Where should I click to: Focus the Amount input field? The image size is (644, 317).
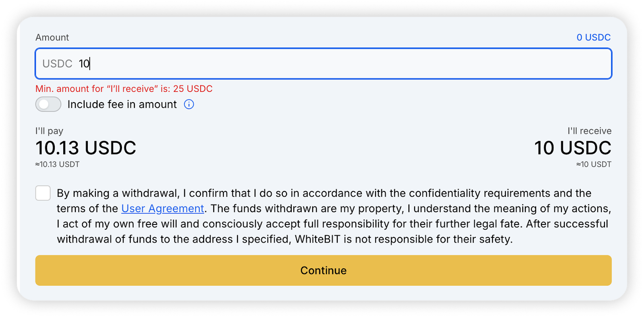click(x=323, y=64)
